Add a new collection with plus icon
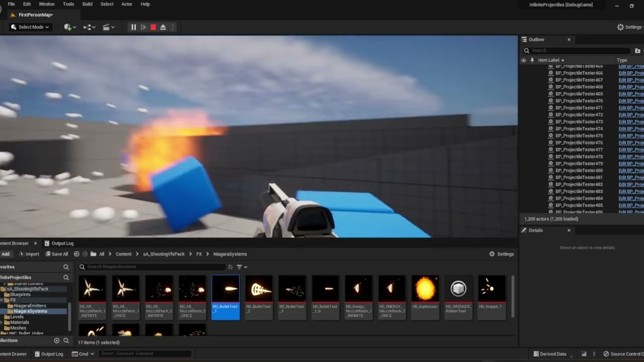This screenshot has width=644, height=362. (x=56, y=340)
